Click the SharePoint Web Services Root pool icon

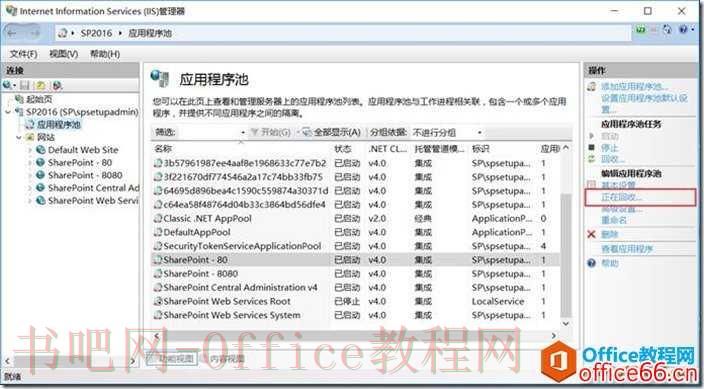(158, 301)
